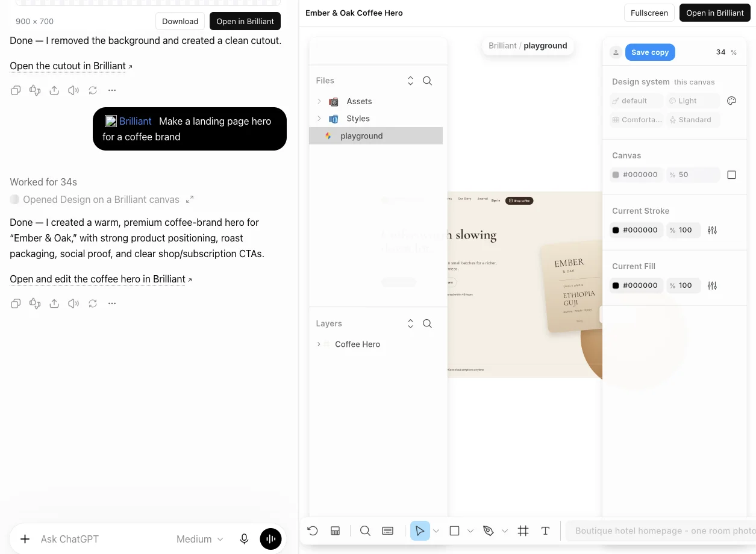Search in the Layers panel
The width and height of the screenshot is (756, 554).
(x=428, y=324)
